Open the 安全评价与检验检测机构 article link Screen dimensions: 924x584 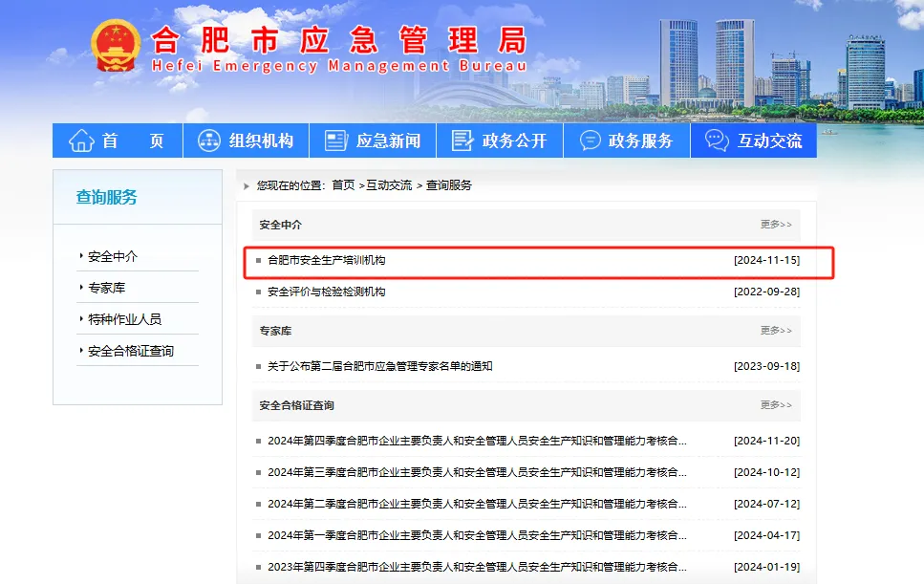pyautogui.click(x=326, y=292)
